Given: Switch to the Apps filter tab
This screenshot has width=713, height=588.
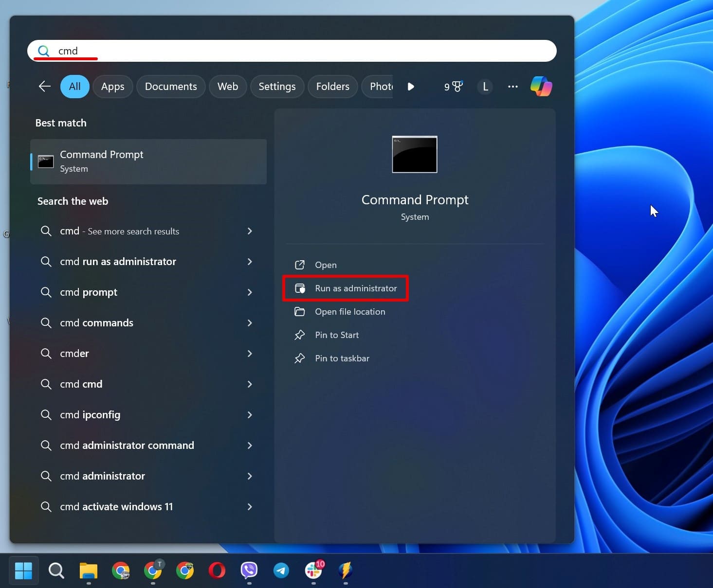Looking at the screenshot, I should click(112, 86).
